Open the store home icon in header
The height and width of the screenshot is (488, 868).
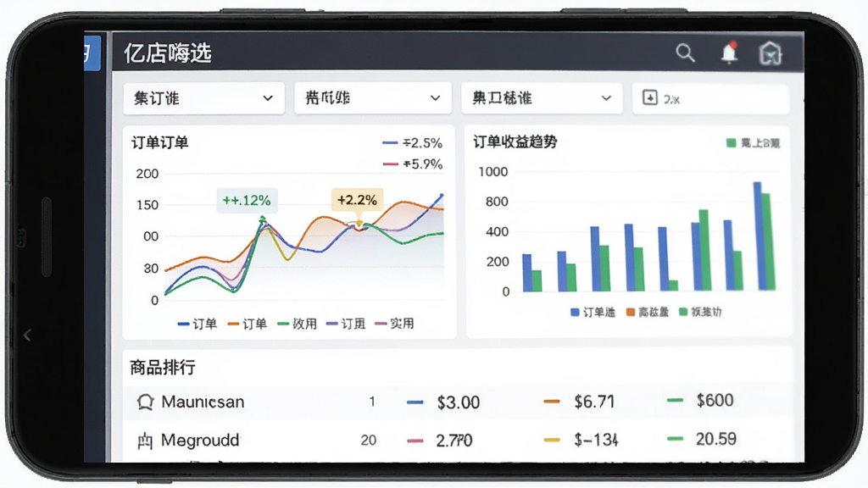tap(770, 53)
